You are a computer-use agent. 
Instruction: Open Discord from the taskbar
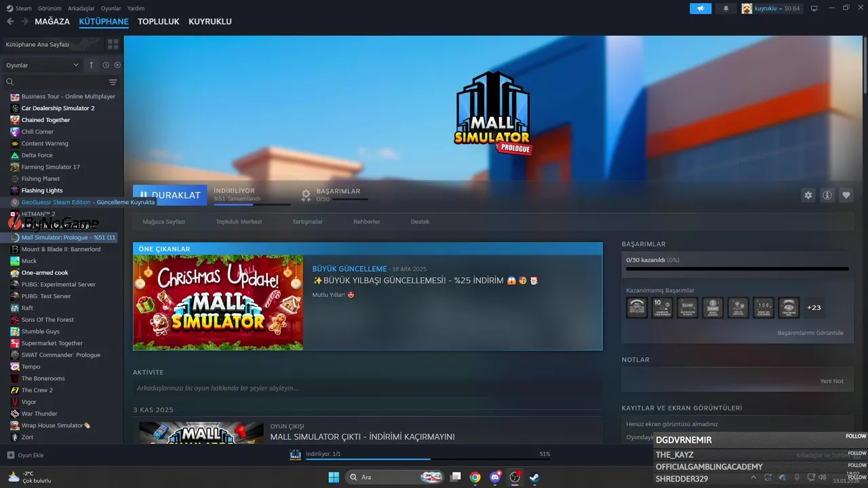(495, 477)
